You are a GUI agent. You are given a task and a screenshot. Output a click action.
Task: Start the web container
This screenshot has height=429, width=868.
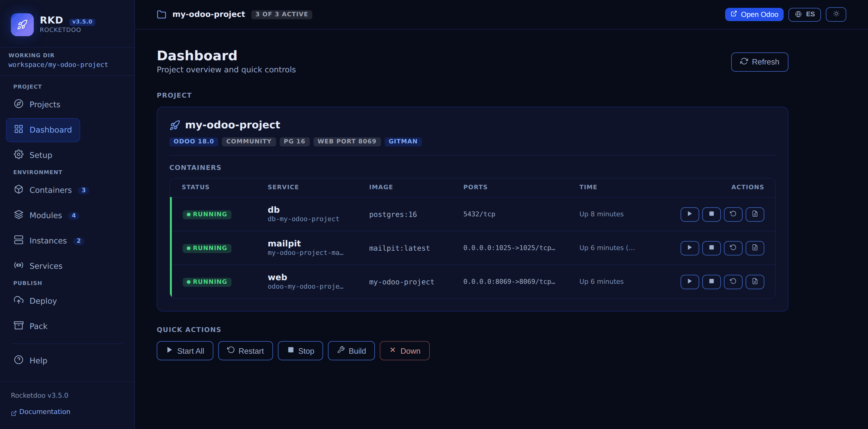pyautogui.click(x=689, y=281)
